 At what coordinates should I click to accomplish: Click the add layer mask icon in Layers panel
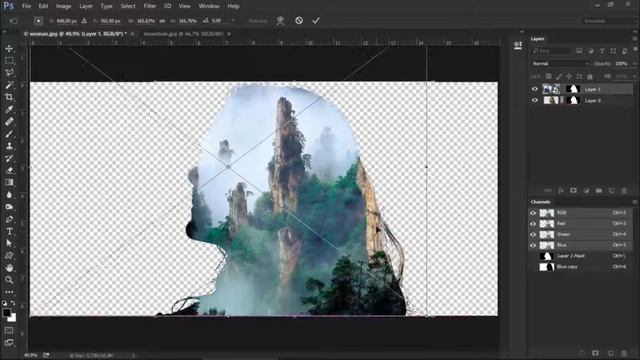tap(573, 191)
